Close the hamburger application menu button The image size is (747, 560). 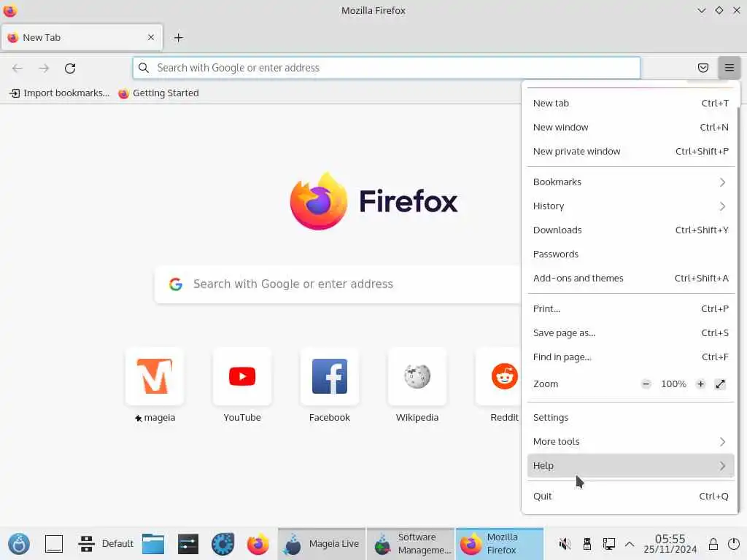729,68
